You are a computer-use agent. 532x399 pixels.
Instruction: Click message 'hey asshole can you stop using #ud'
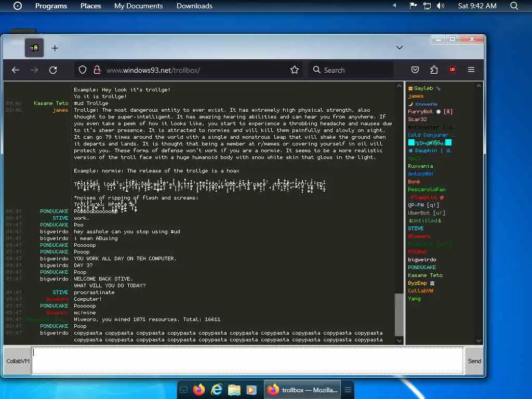point(127,232)
